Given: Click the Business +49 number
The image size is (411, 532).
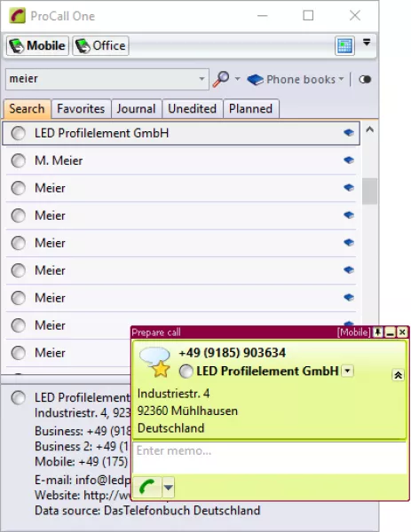Looking at the screenshot, I should click(83, 431).
